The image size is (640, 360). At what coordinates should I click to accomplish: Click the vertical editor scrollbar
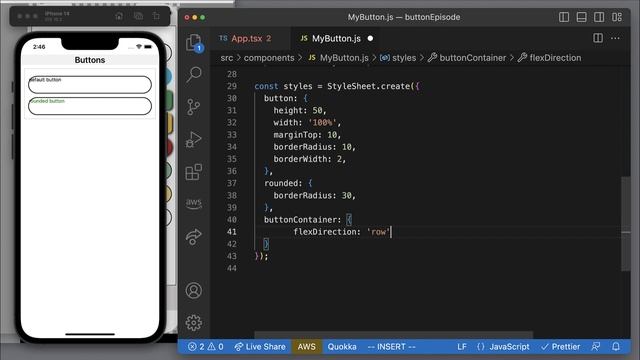point(625,224)
